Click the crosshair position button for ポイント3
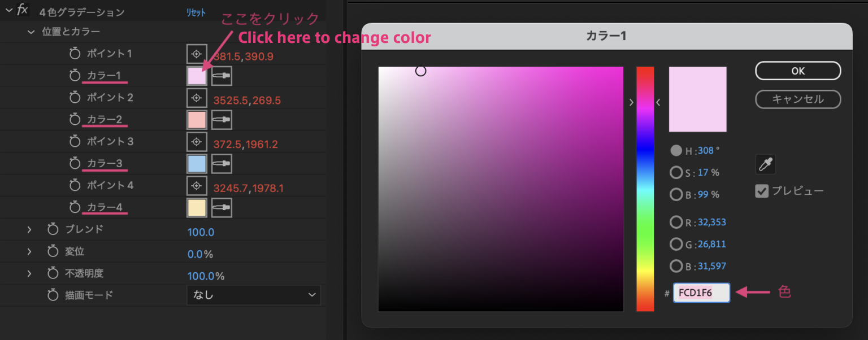The image size is (868, 340). point(196,142)
